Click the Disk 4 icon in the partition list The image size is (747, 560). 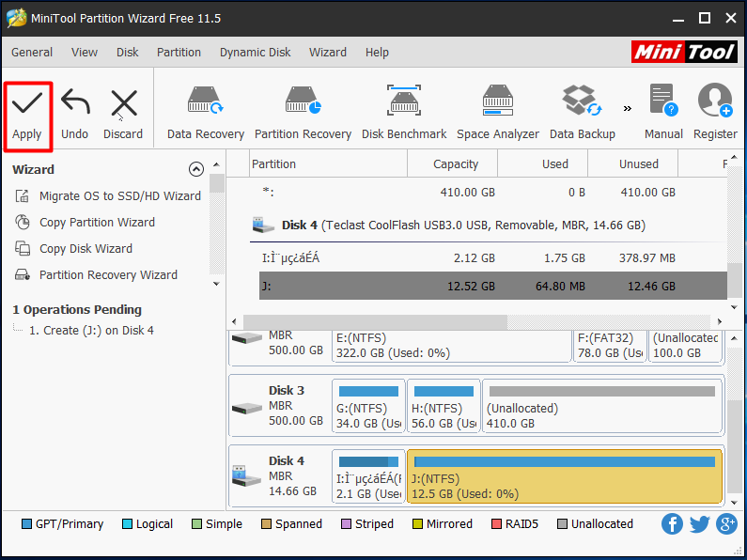[x=263, y=225]
